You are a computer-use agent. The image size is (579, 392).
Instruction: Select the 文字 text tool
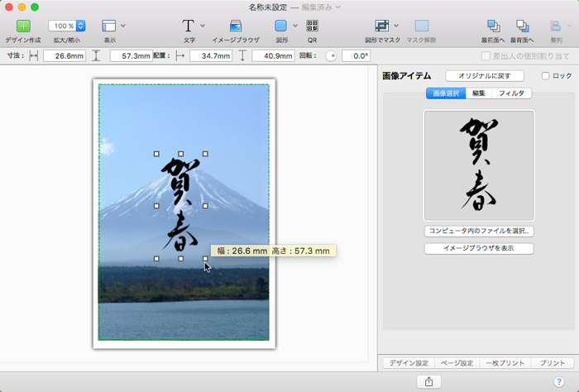tap(189, 26)
